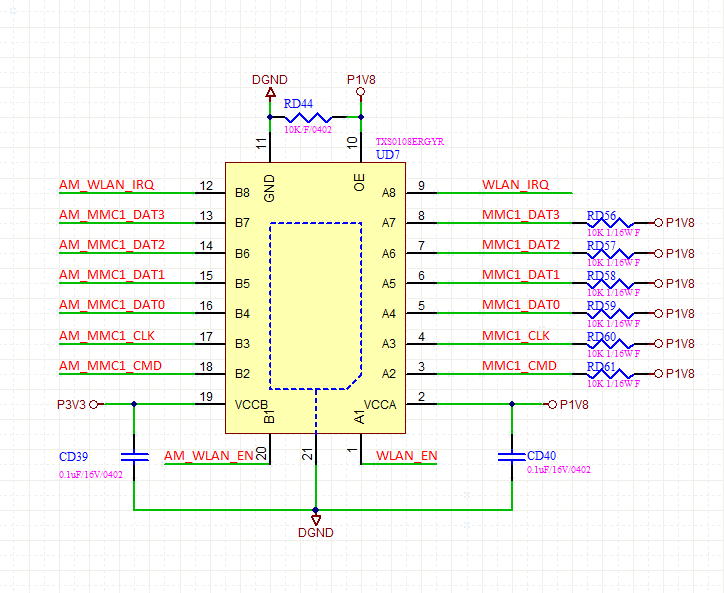Select the AM_MMC1_DAT3 net label
The width and height of the screenshot is (724, 593).
pos(112,215)
